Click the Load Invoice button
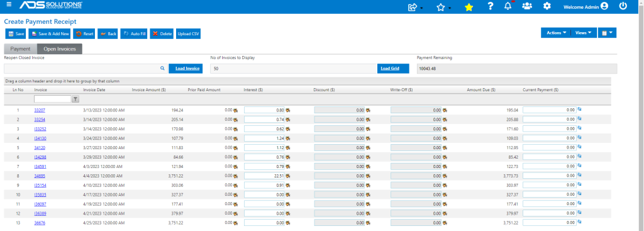 tap(186, 69)
